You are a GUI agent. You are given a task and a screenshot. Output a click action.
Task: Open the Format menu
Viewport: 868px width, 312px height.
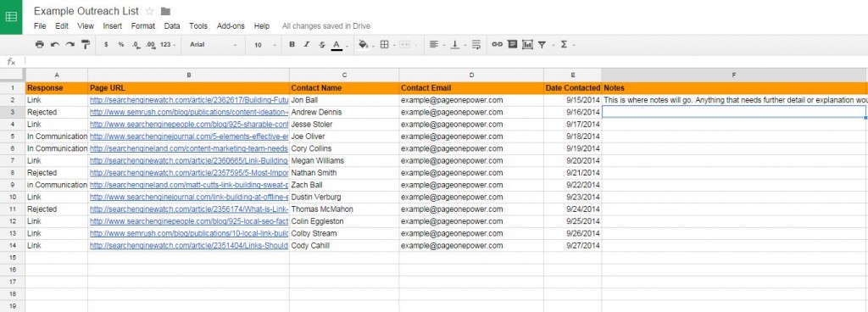(142, 26)
